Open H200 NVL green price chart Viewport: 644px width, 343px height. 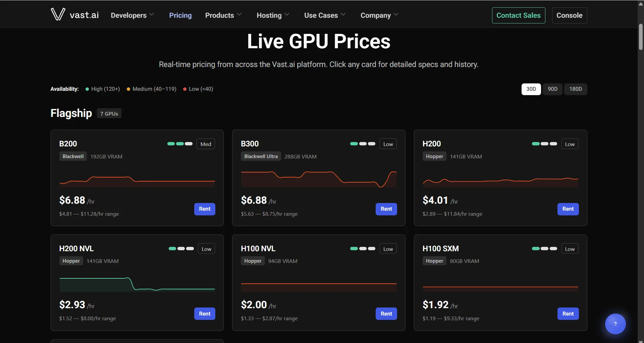click(x=137, y=284)
